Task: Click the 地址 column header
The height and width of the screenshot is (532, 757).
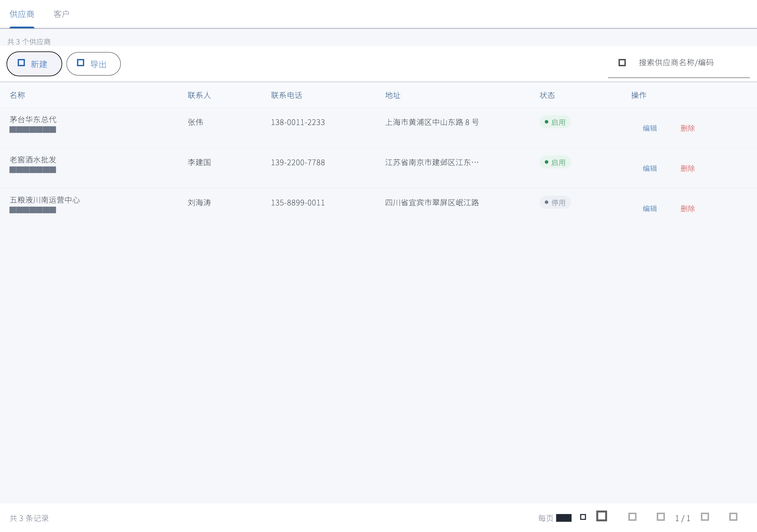Action: [393, 95]
